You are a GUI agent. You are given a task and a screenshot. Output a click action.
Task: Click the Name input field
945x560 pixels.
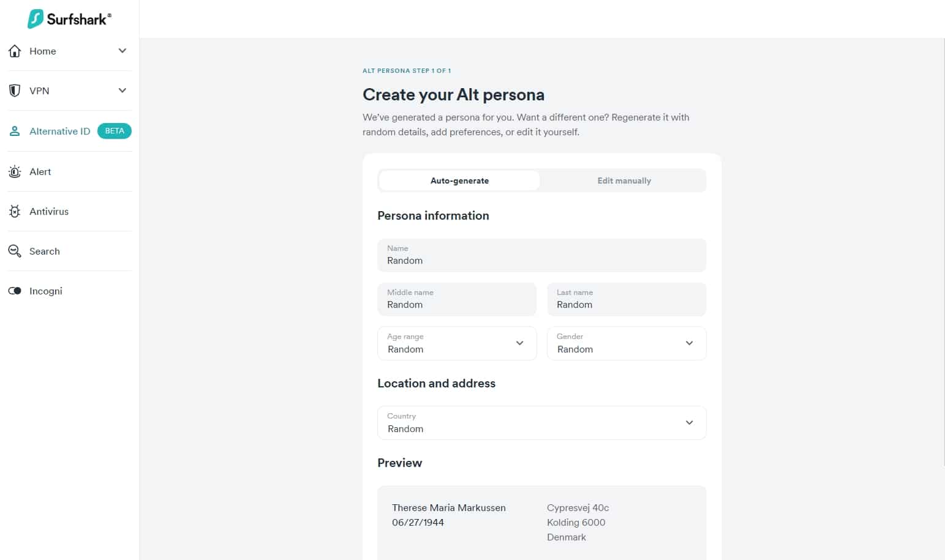click(542, 255)
